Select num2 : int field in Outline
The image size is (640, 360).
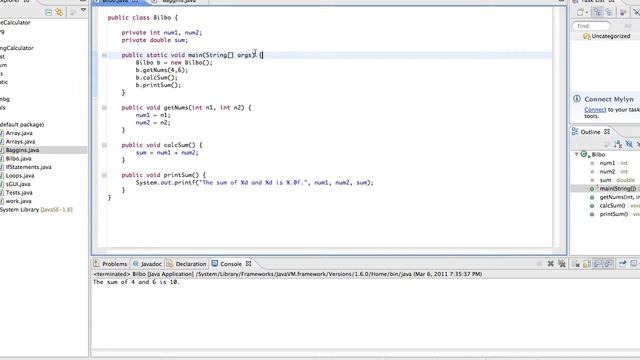tap(613, 172)
